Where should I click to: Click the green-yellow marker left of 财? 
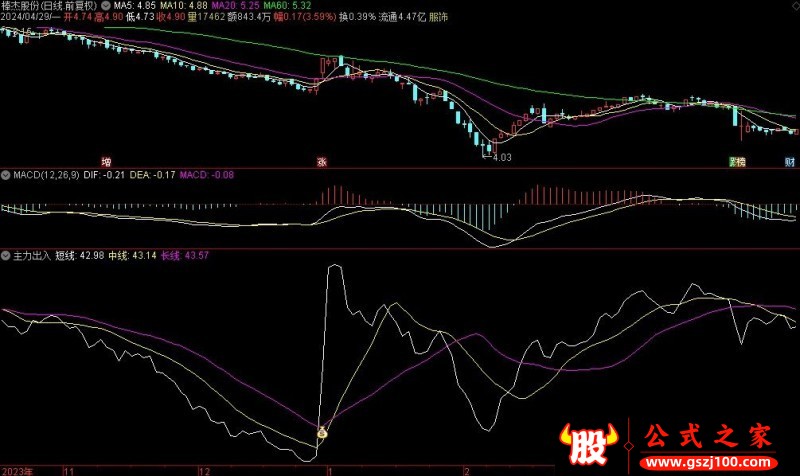pos(737,161)
